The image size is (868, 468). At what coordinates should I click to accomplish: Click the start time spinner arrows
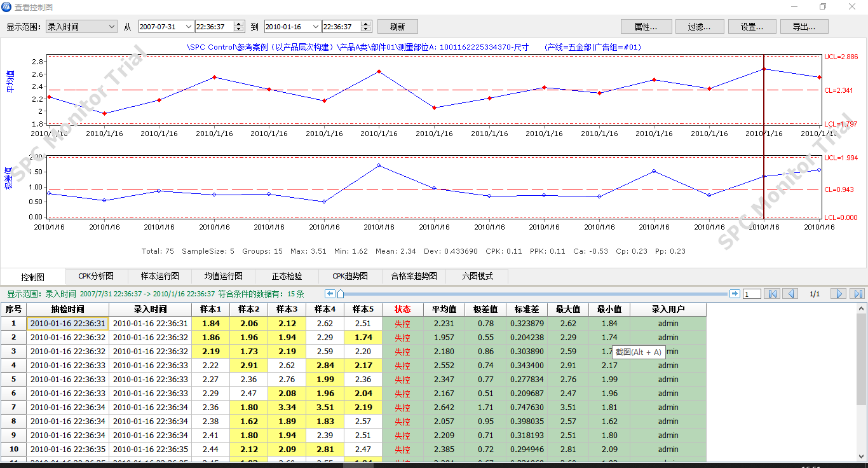point(239,27)
